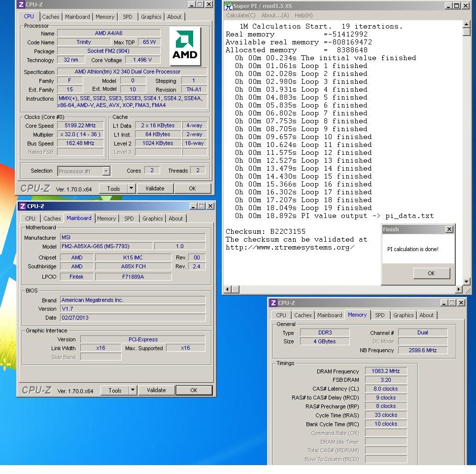Click the CAS# Latency value 8.0 clocks
This screenshot has width=476, height=474.
[386, 389]
